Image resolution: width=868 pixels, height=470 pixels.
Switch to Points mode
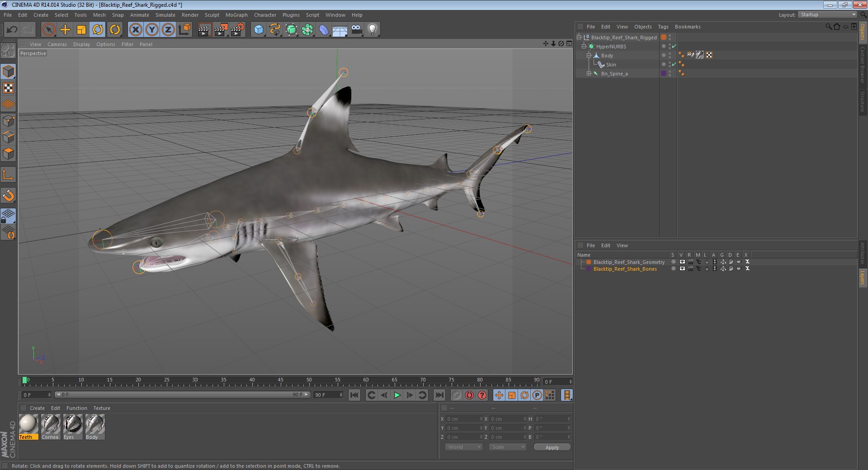tap(8, 121)
